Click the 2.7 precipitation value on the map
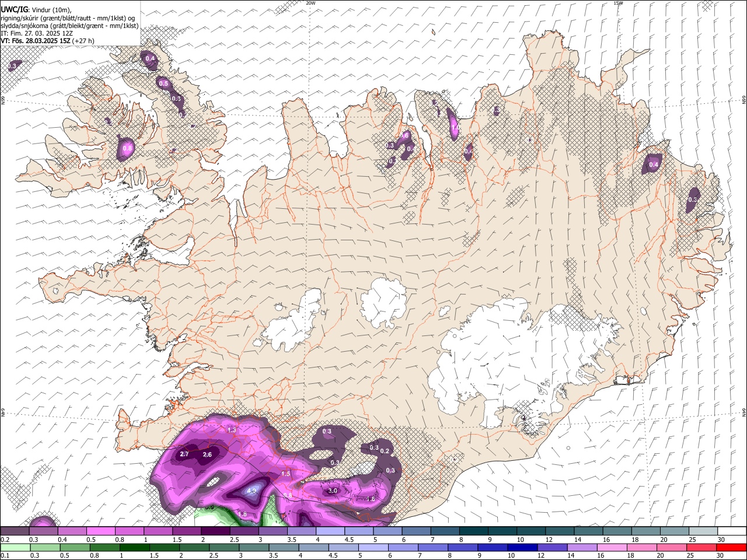747x560 pixels. coord(184,454)
